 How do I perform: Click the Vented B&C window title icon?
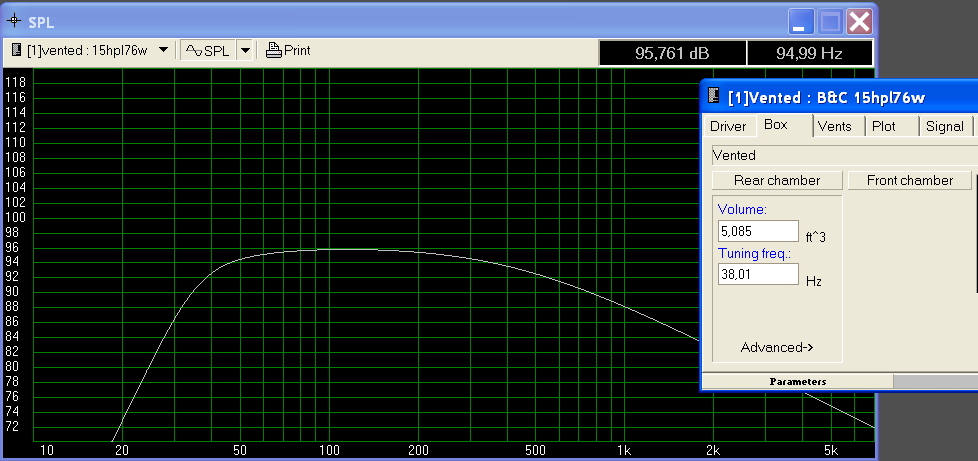pos(714,97)
